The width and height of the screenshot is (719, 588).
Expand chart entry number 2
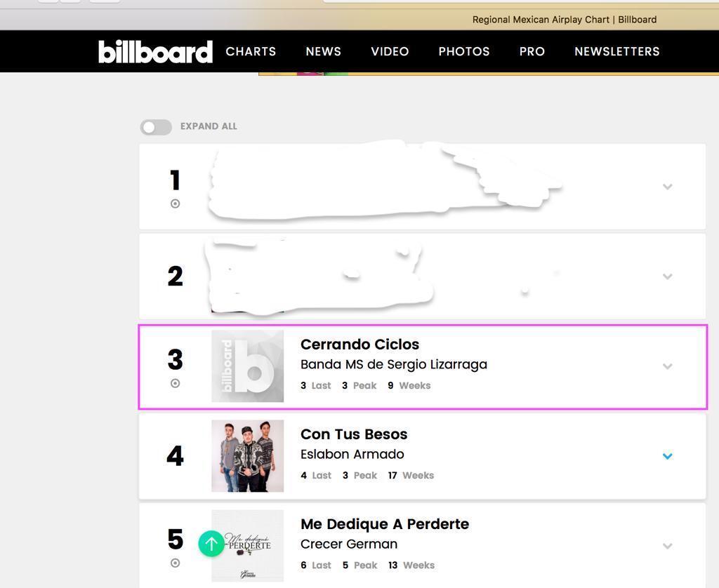click(667, 276)
